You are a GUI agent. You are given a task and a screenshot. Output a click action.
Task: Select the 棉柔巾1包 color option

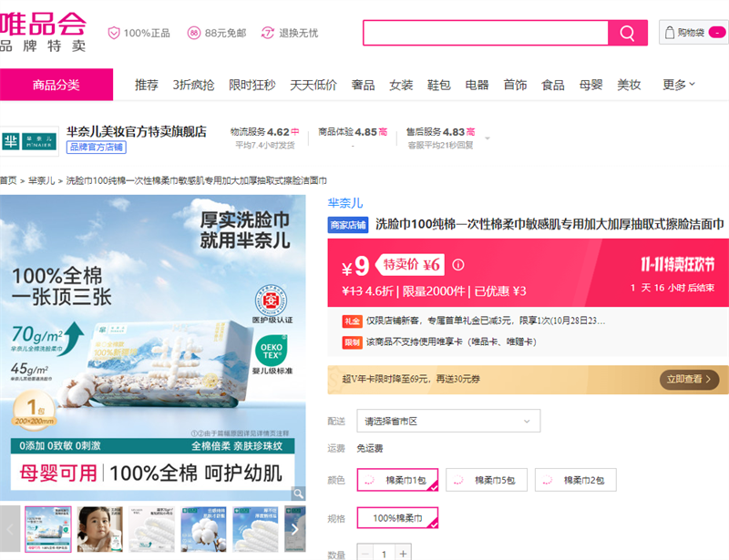397,480
